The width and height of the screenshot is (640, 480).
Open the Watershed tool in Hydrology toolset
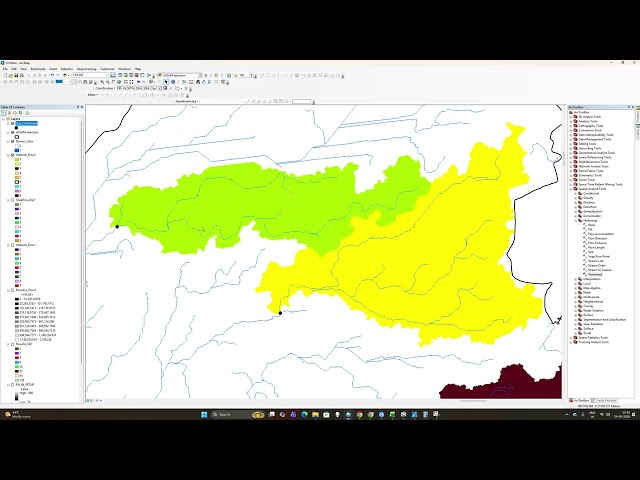(595, 275)
